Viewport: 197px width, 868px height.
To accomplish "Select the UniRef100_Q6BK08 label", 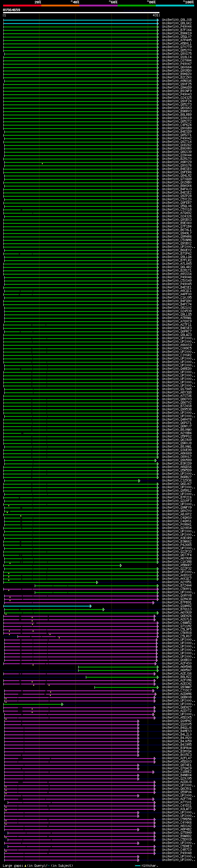I will coord(177,697).
